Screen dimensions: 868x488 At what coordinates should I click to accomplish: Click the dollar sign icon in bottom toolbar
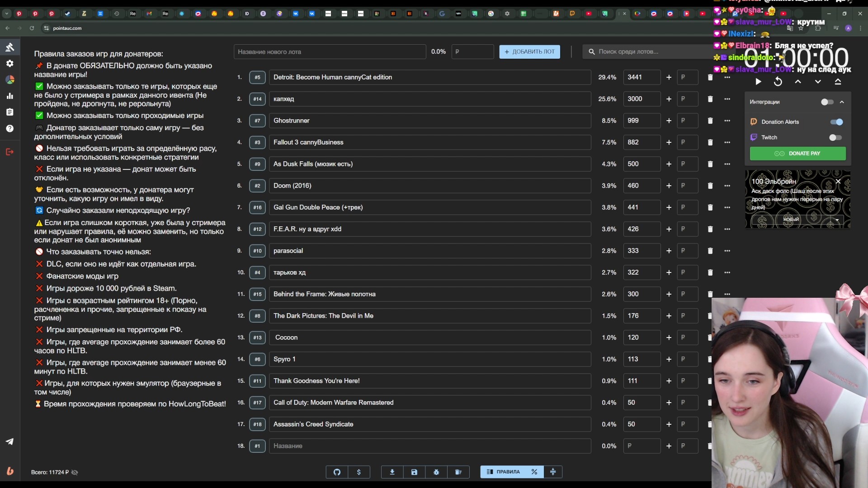[x=359, y=472]
